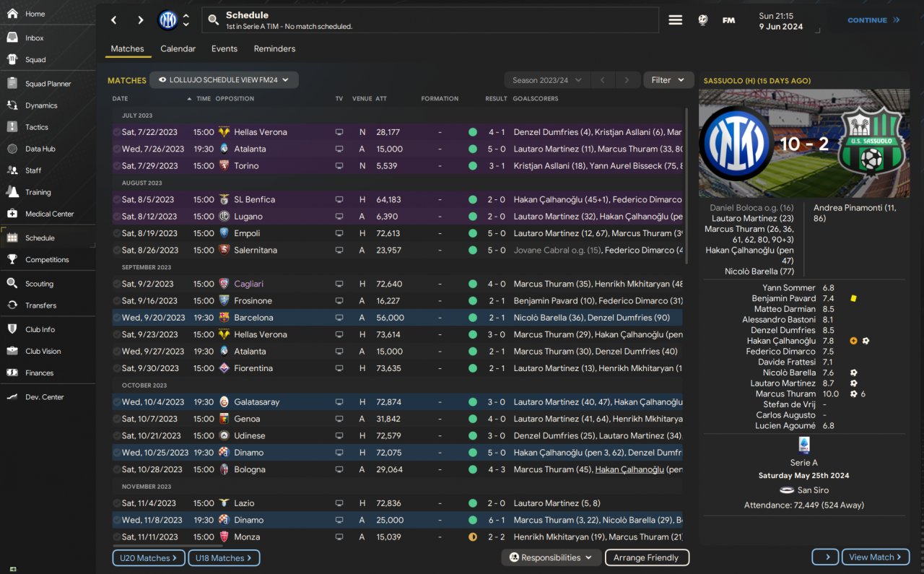Image resolution: width=924 pixels, height=574 pixels.
Task: Click the Transfers arrows icon
Action: pos(12,305)
